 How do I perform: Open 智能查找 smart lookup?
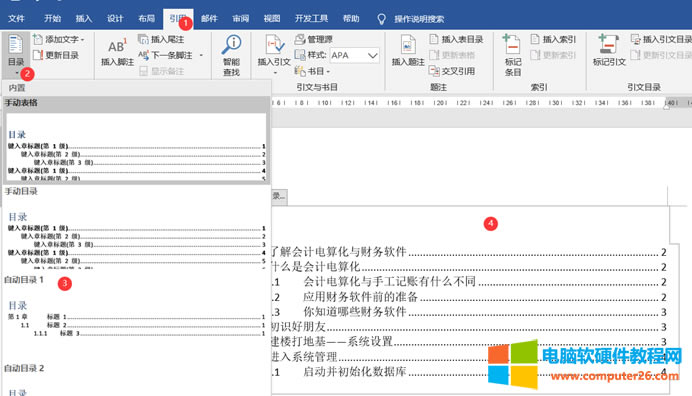[x=231, y=55]
